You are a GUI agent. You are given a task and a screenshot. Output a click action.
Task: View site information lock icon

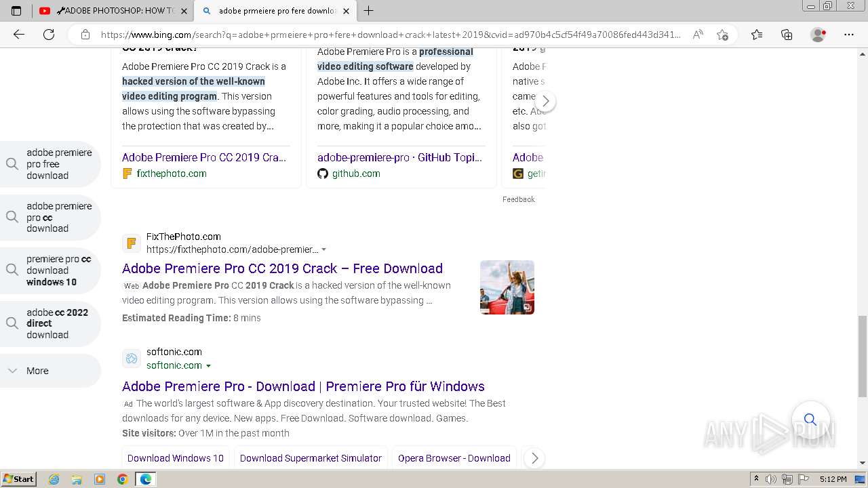85,35
